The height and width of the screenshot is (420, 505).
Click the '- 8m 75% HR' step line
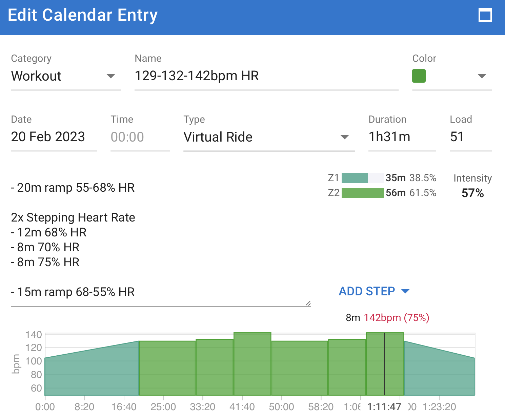[x=45, y=262]
